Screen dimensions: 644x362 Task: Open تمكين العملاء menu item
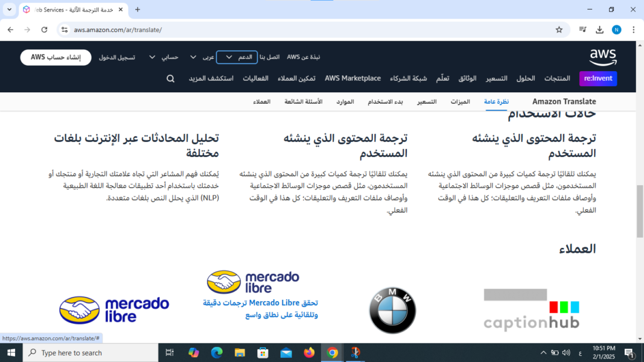[x=296, y=78]
